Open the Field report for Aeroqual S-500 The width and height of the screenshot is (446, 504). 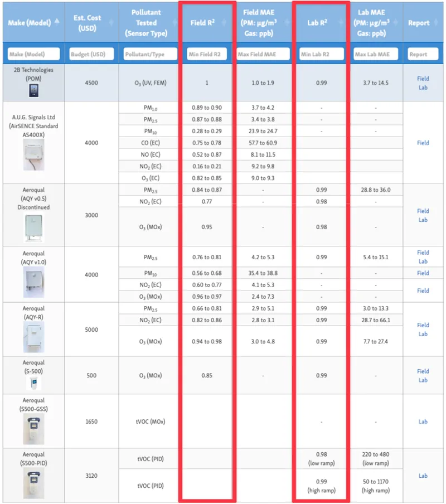point(422,371)
